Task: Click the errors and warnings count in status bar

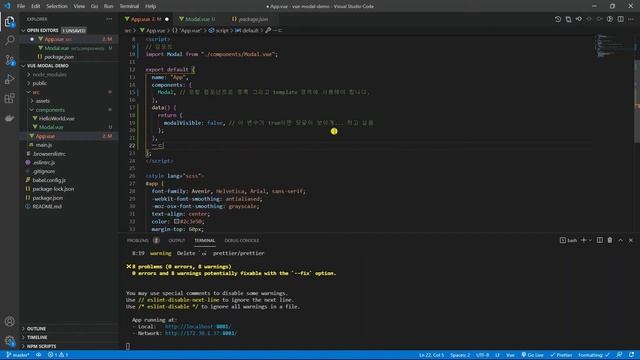Action: [x=58, y=355]
